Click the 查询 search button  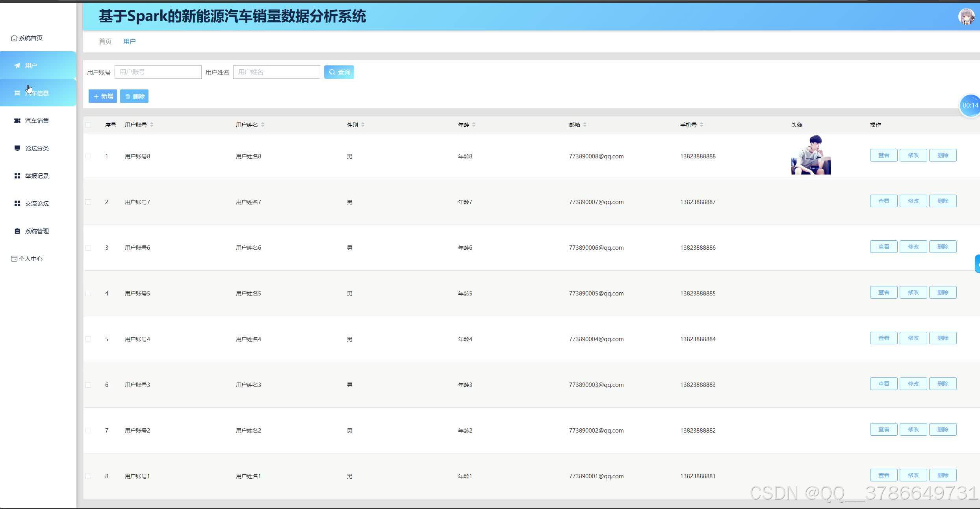coord(339,72)
